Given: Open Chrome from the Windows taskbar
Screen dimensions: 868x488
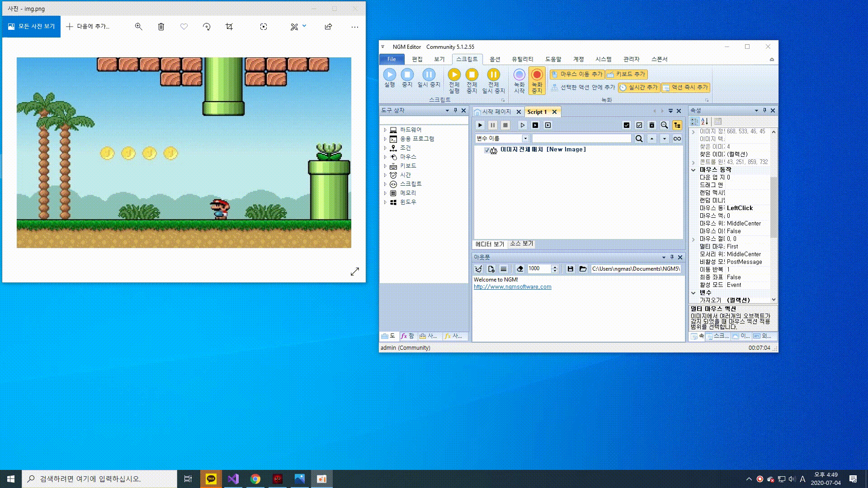Looking at the screenshot, I should click(255, 479).
